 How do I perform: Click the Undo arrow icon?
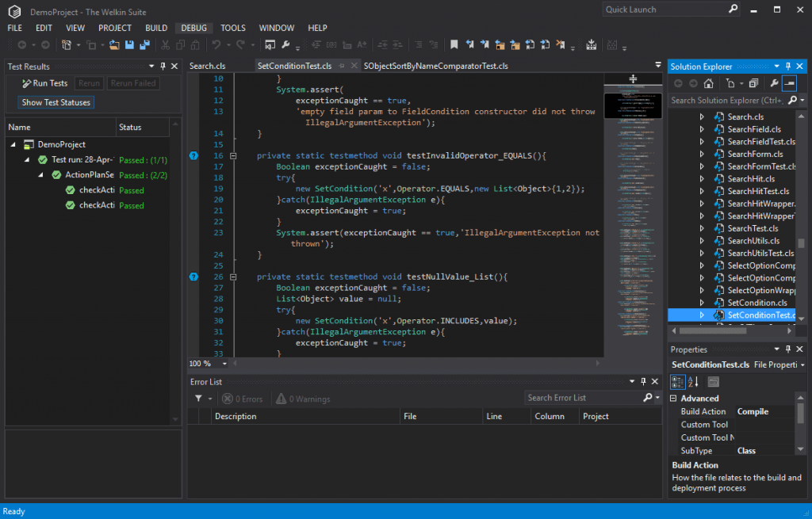point(216,45)
